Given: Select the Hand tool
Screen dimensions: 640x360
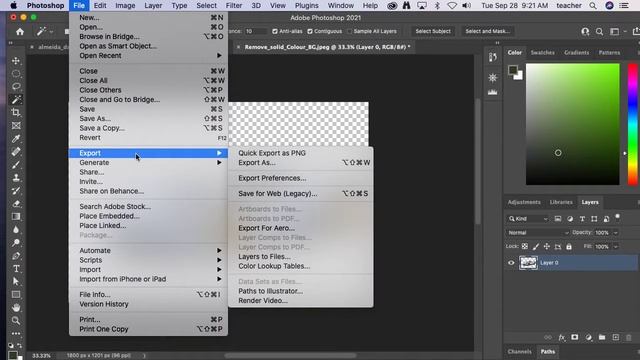Looking at the screenshot, I should point(16,307).
